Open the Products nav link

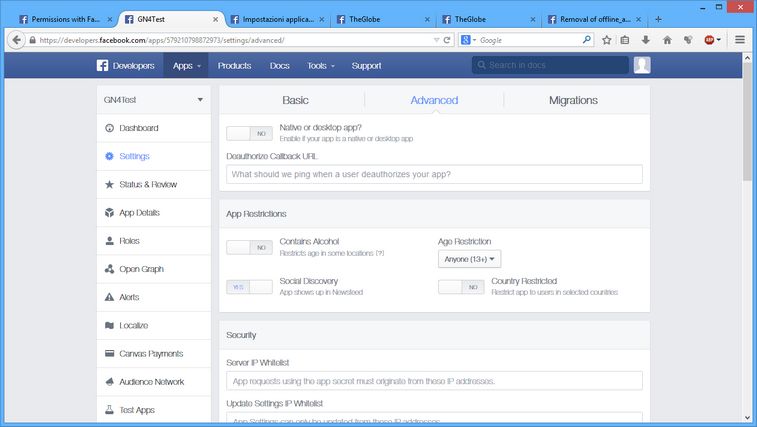pos(234,66)
